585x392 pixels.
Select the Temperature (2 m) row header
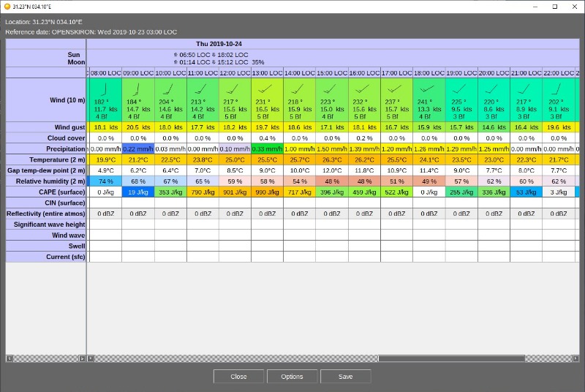[x=46, y=159]
